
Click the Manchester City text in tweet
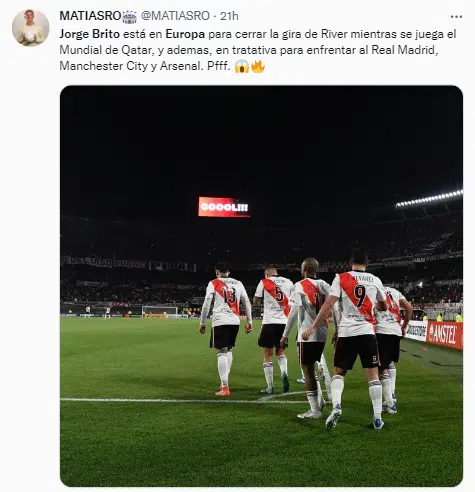tap(103, 66)
